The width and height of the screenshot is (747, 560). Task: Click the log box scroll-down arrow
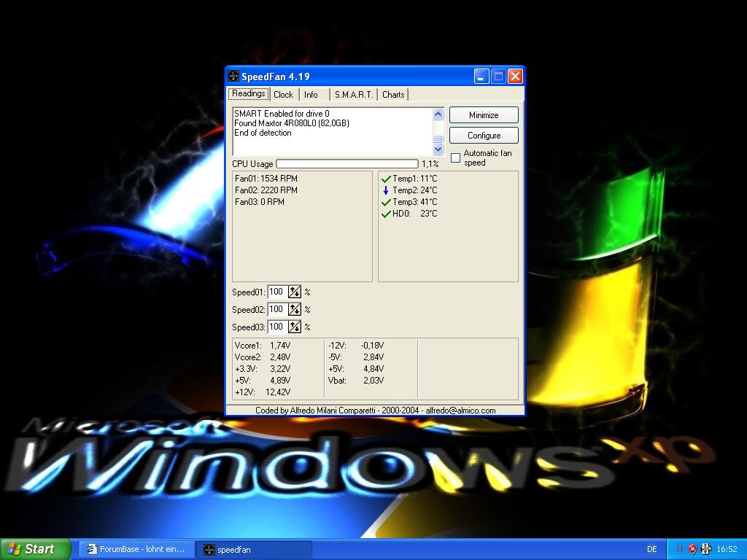point(438,149)
